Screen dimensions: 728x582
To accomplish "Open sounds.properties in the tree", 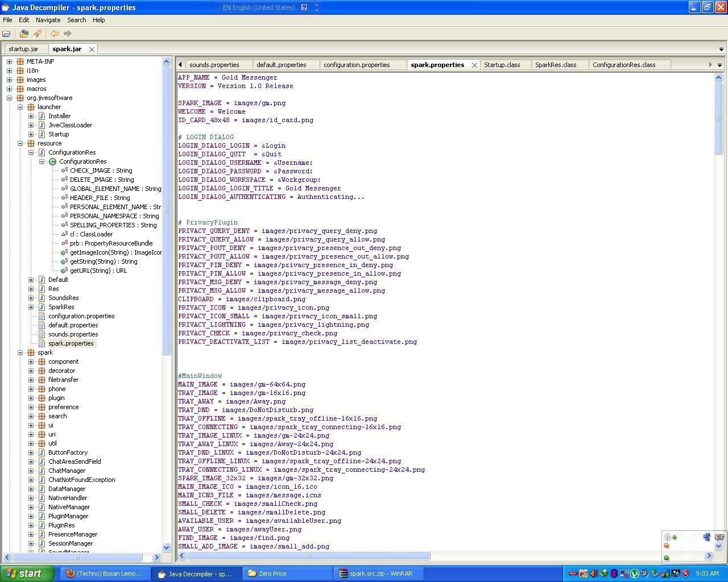I will click(x=73, y=334).
